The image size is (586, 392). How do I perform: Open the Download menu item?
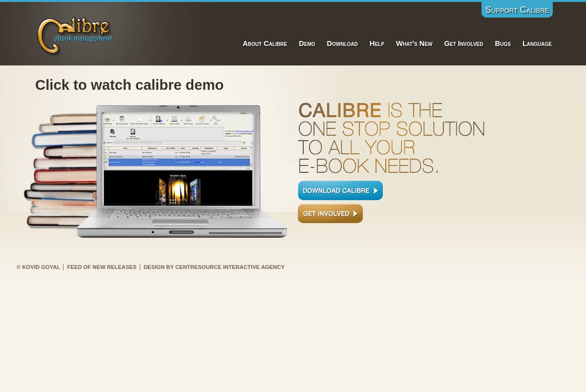click(x=342, y=43)
